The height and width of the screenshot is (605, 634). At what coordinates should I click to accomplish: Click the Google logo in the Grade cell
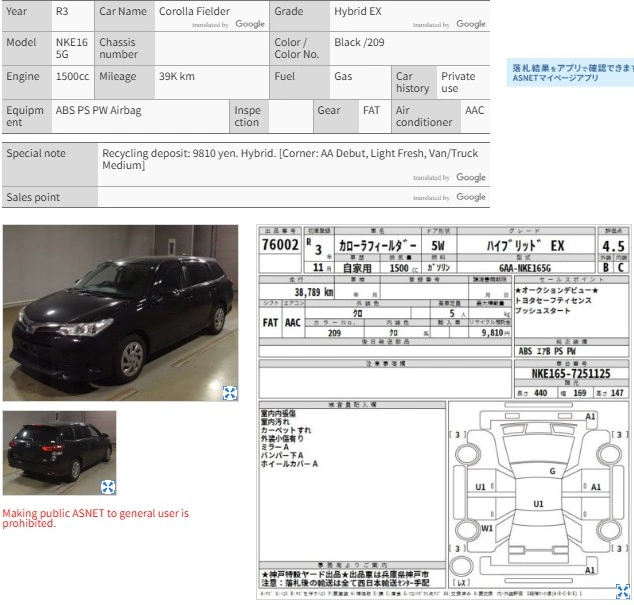pos(471,24)
